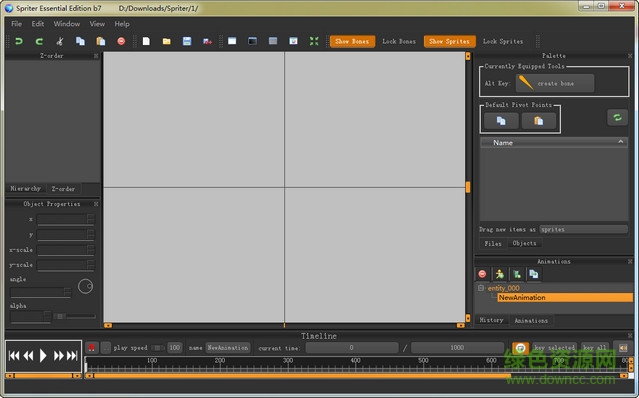Copy default pivot points icon

(501, 121)
